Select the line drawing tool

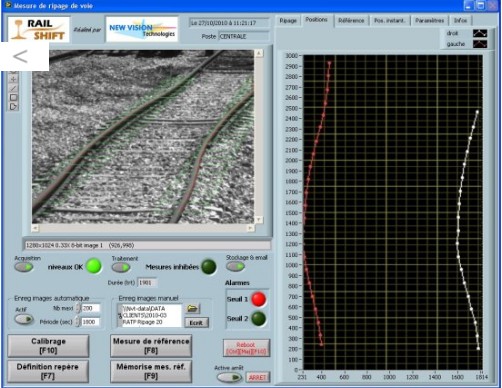click(x=13, y=88)
